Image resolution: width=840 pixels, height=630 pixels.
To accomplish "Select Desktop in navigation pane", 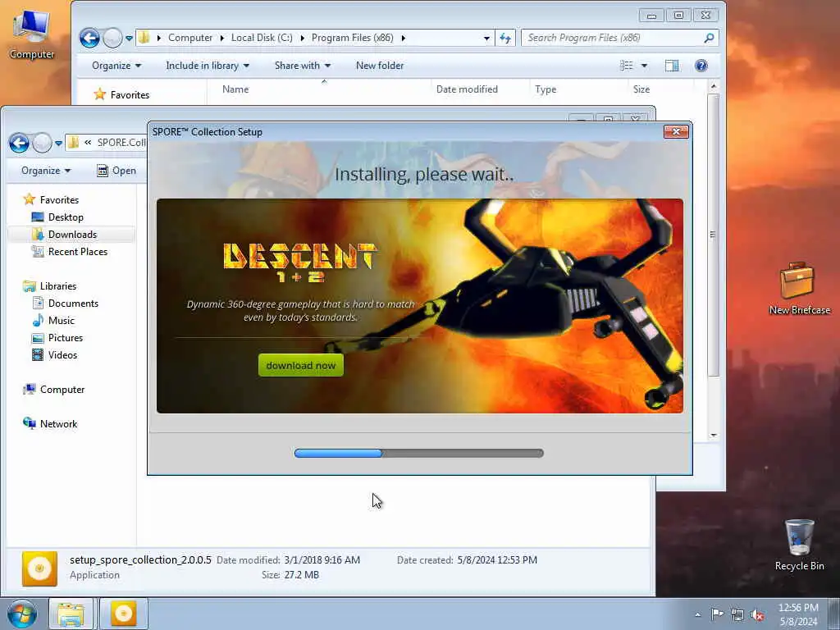I will click(66, 217).
